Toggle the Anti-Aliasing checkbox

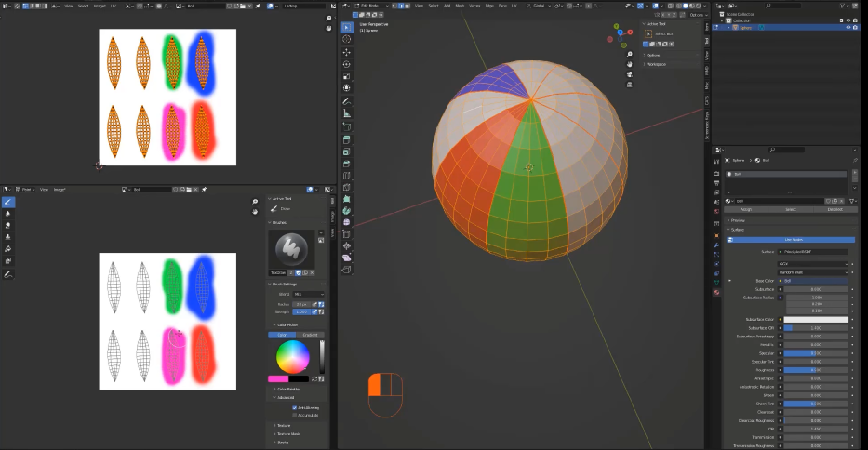295,407
